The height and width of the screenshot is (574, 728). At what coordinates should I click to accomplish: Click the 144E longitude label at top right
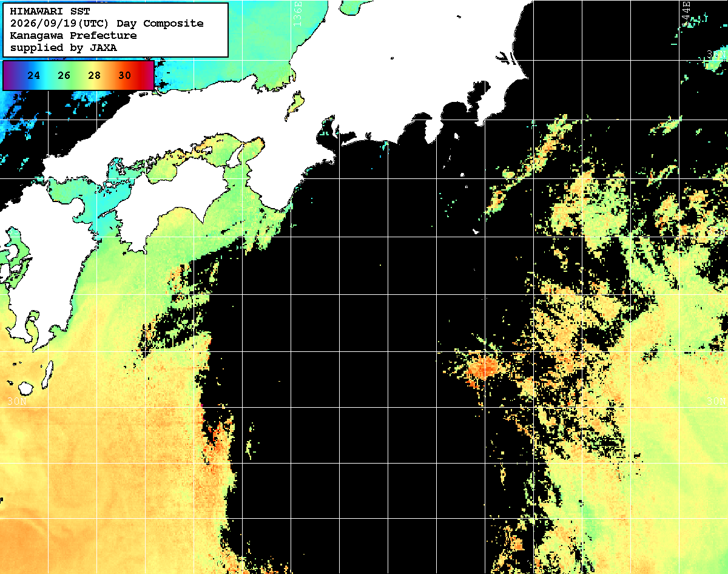(686, 12)
